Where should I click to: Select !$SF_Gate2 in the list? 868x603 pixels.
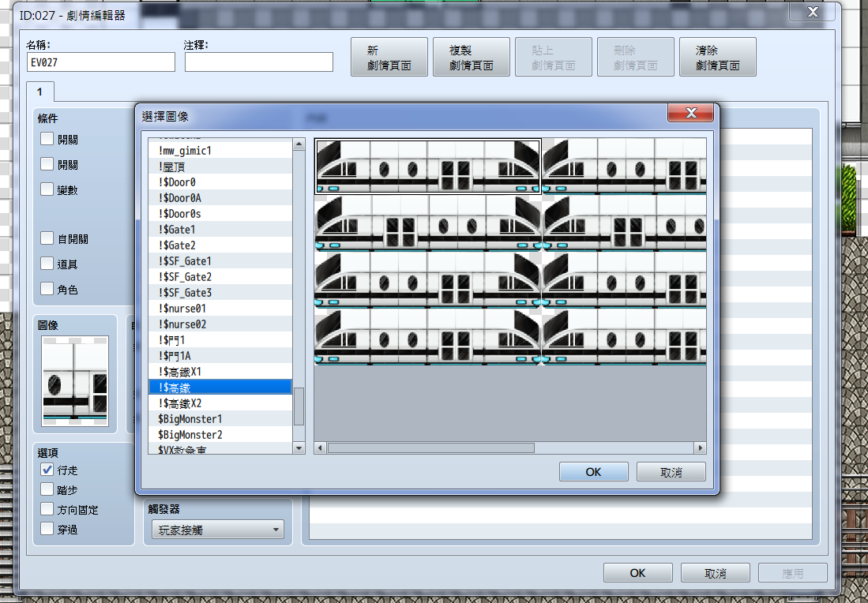coord(220,276)
